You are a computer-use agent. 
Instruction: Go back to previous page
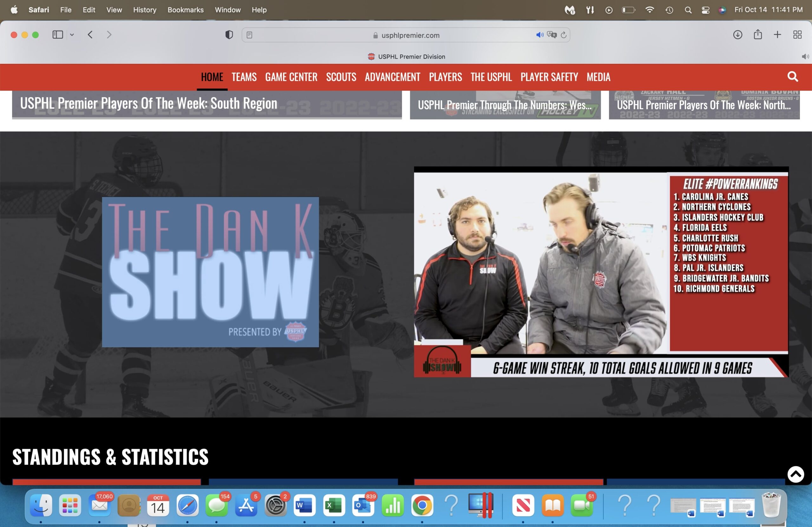[x=90, y=35]
